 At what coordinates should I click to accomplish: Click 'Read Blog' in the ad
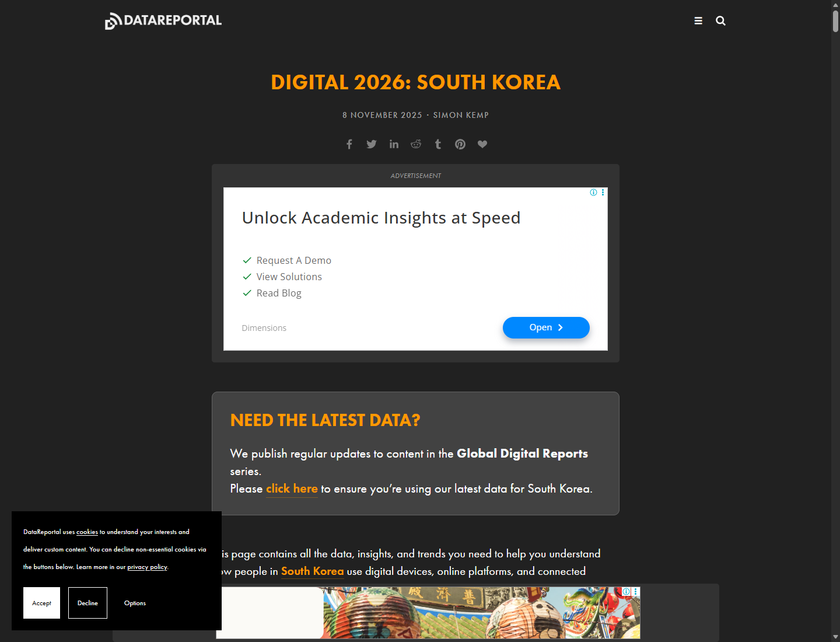pos(279,293)
